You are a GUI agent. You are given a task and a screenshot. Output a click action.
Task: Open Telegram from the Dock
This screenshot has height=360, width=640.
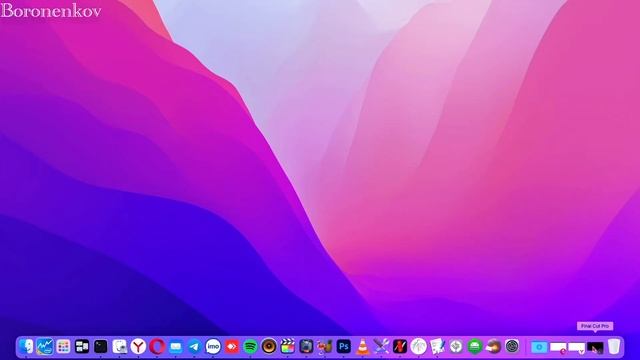pos(194,347)
